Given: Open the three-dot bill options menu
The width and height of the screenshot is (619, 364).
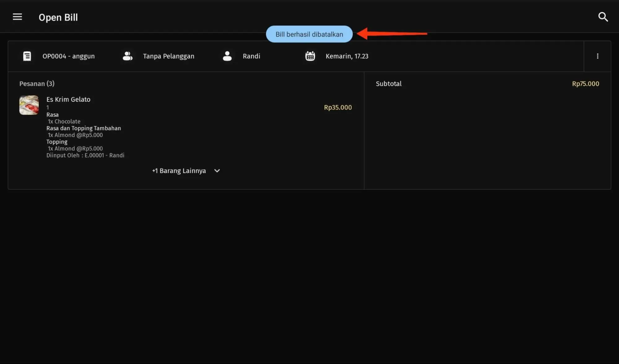Looking at the screenshot, I should [x=597, y=56].
